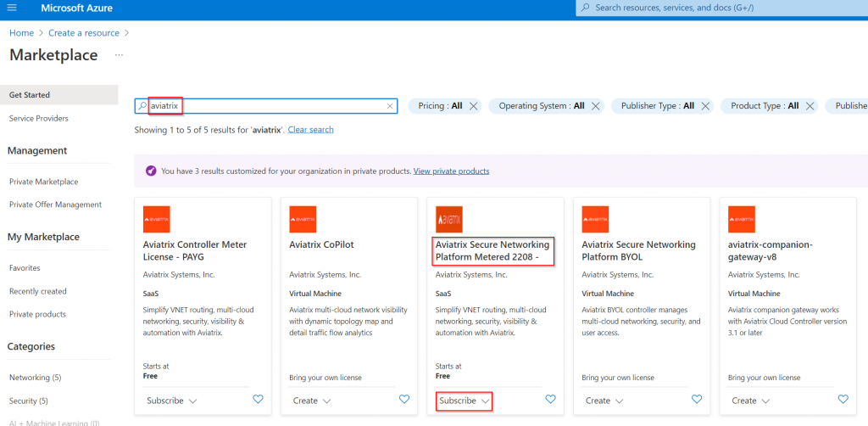Click the Secure Networking BYOL logo
868x426 pixels.
pyautogui.click(x=595, y=220)
